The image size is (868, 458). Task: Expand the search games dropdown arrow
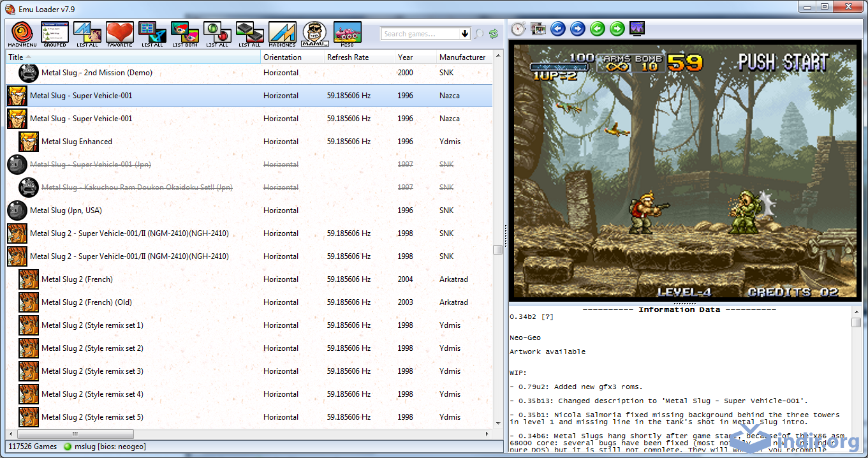point(464,34)
